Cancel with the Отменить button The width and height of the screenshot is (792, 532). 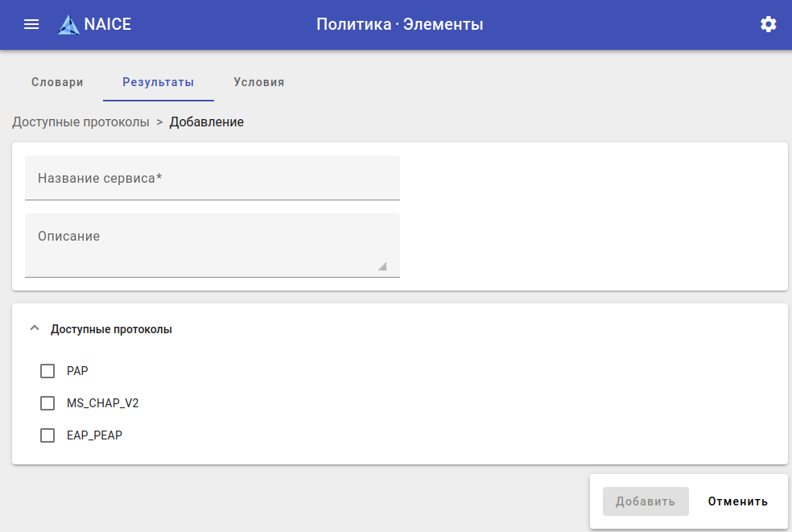point(737,501)
